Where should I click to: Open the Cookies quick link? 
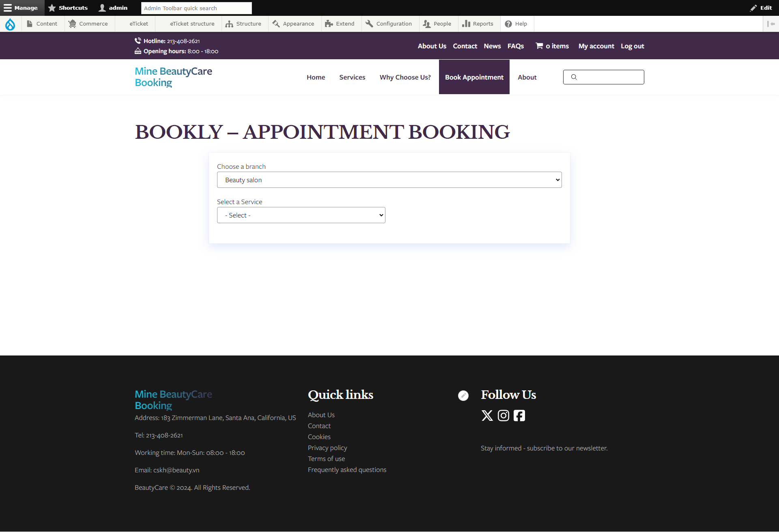pos(319,437)
